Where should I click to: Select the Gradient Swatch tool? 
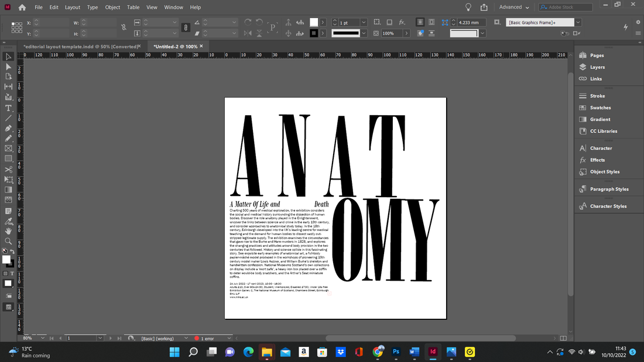point(8,189)
